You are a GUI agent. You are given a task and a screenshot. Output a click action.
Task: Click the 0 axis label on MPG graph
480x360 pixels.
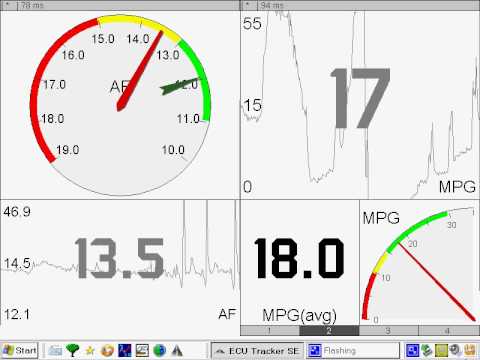(x=247, y=187)
